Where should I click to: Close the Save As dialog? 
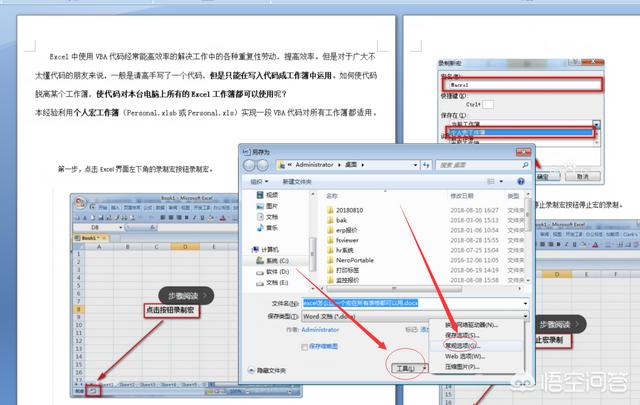coord(523,152)
